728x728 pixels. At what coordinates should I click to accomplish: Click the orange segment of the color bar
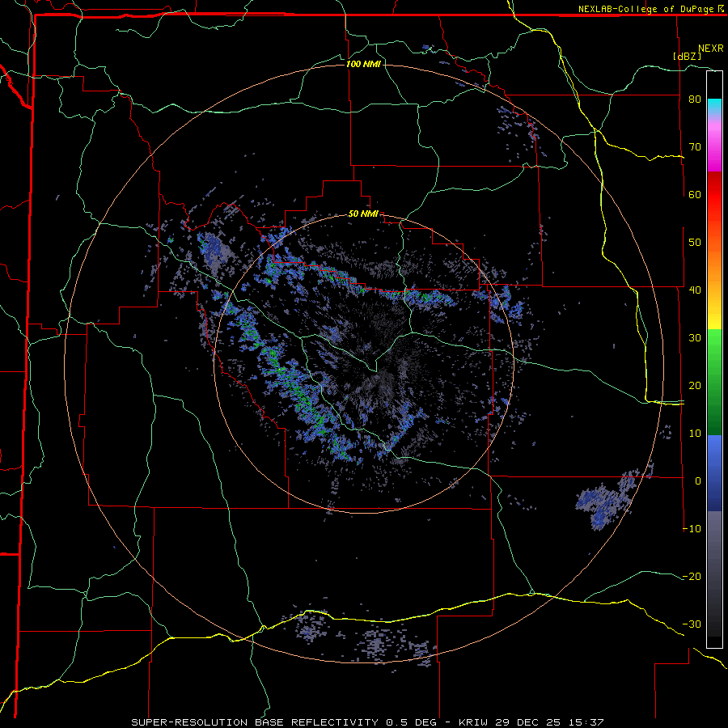(x=714, y=265)
